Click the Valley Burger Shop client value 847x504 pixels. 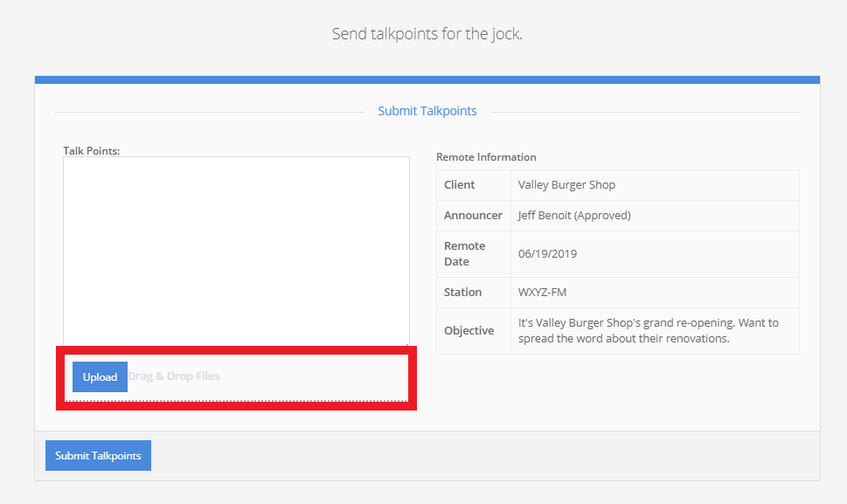tap(566, 185)
